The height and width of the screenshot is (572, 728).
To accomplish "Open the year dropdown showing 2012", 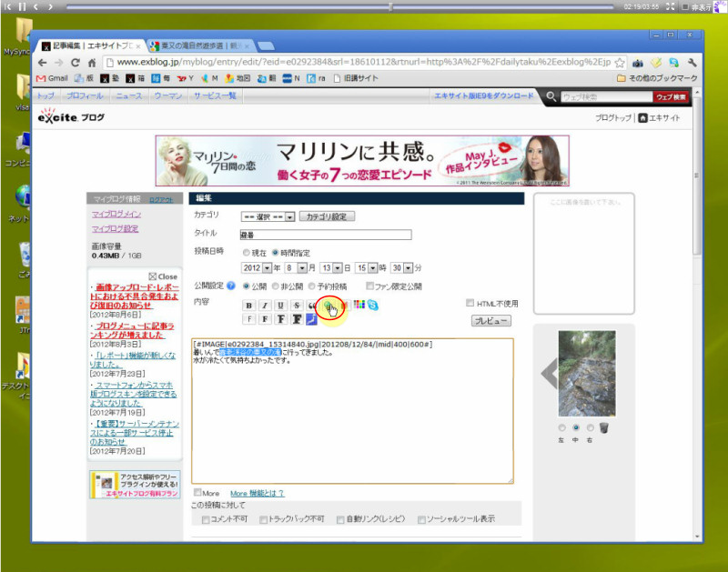I will [257, 267].
